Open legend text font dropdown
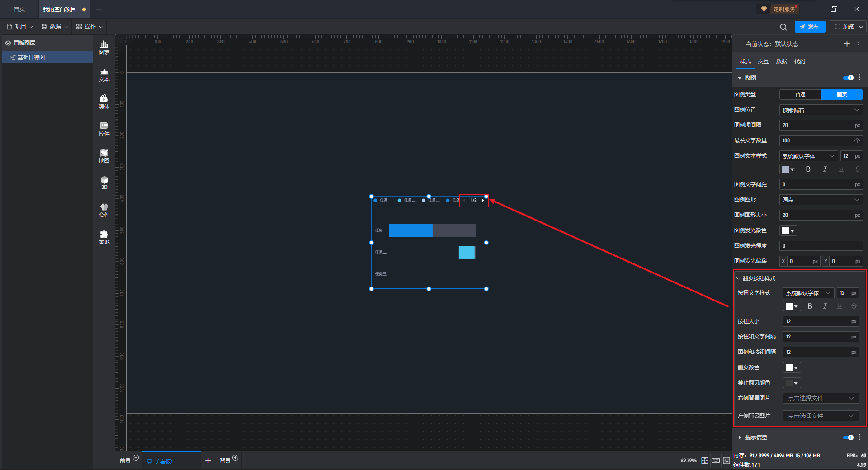This screenshot has height=470, width=868. tap(808, 156)
